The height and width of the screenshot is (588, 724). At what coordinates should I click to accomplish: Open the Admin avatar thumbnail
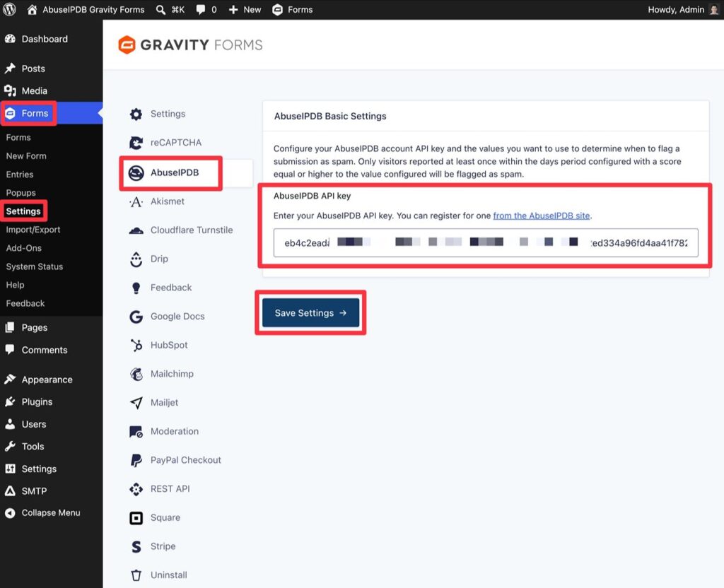pos(714,10)
